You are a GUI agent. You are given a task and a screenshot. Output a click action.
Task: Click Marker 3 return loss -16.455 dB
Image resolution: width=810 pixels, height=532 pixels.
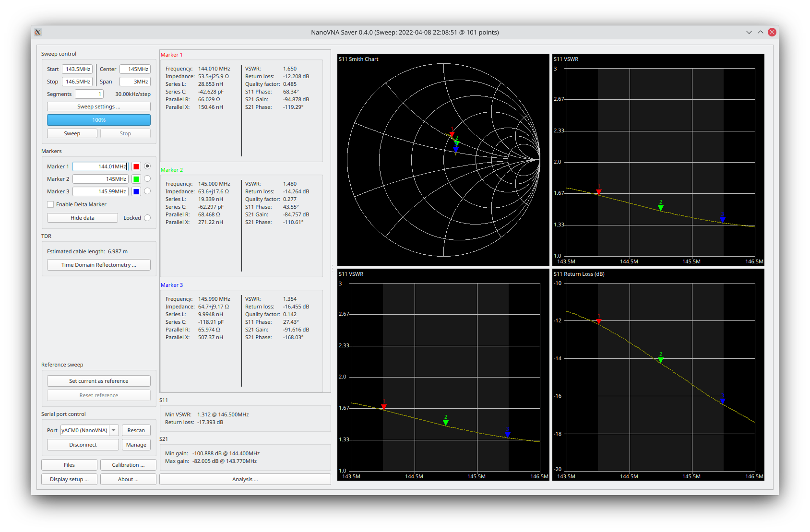[x=296, y=307]
